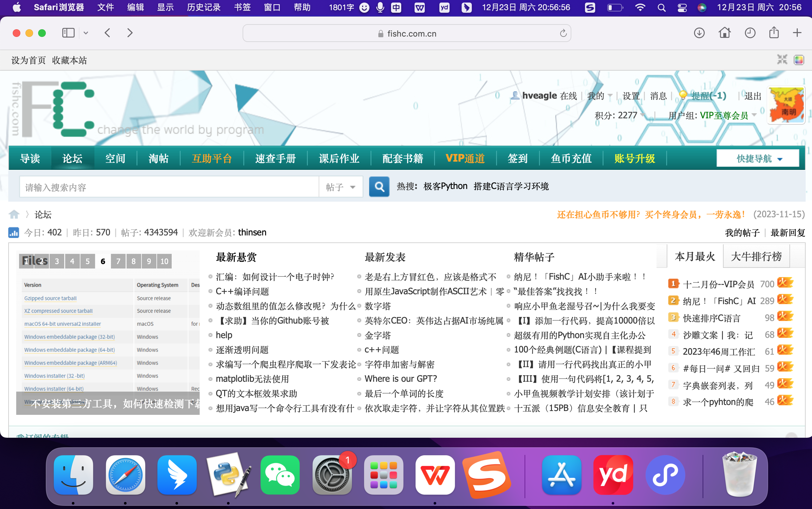Toggle Safari sidebar button
This screenshot has width=812, height=509.
pos(68,33)
